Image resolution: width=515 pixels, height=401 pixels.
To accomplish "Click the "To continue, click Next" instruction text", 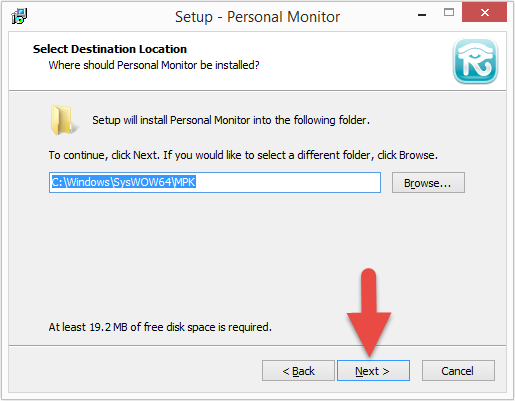I will [x=243, y=155].
